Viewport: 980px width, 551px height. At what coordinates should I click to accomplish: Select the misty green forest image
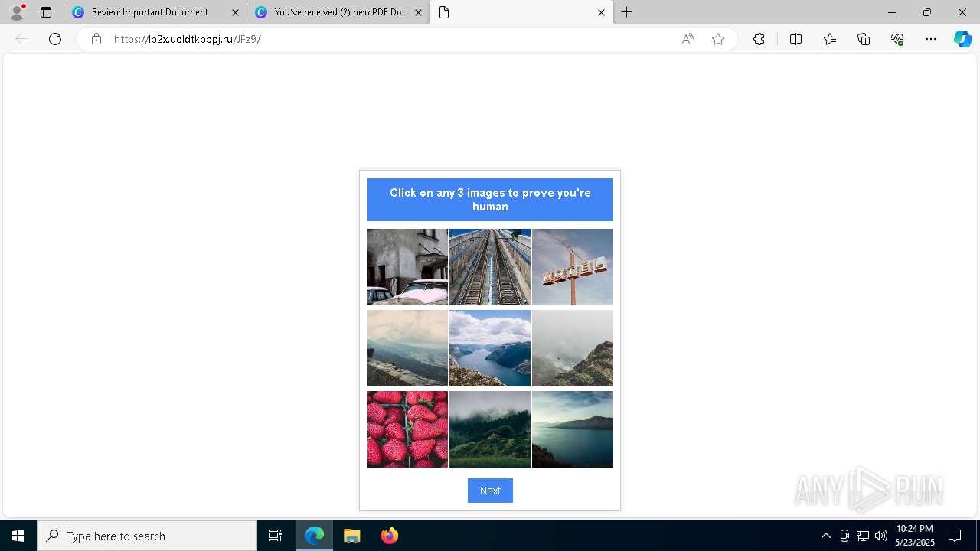point(490,429)
